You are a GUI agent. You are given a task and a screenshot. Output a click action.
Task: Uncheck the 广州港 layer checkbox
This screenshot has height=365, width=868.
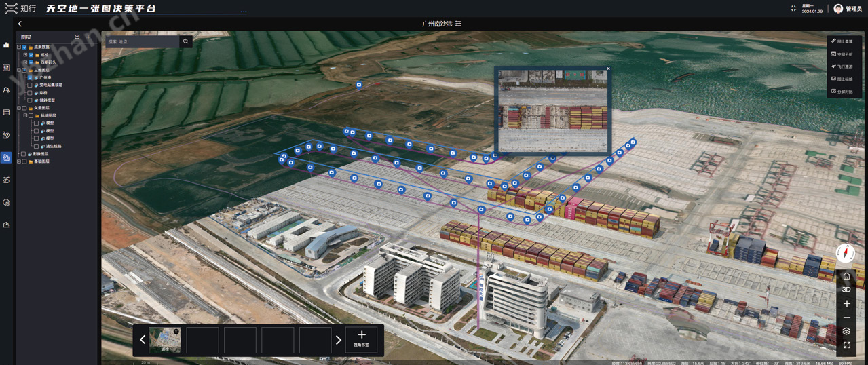[x=30, y=77]
